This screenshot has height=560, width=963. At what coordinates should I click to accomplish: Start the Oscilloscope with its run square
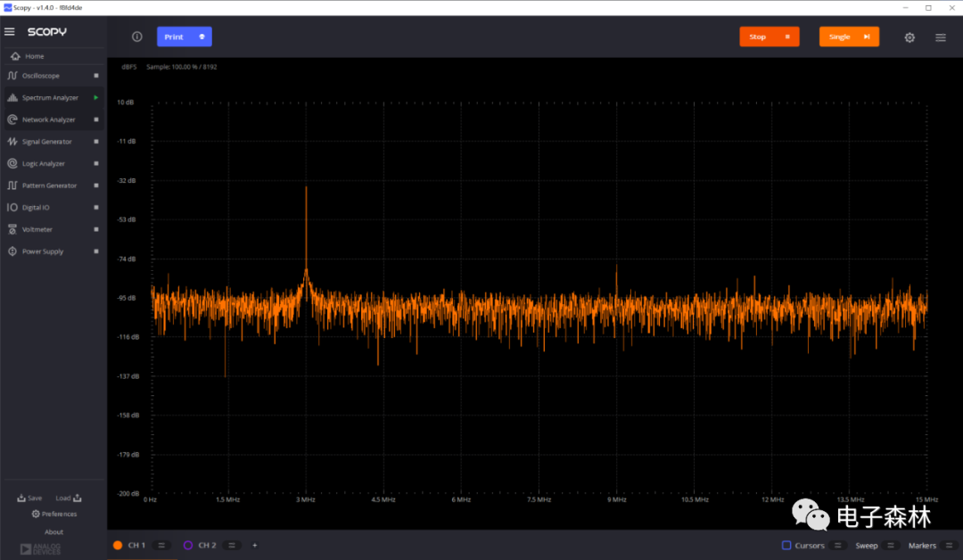pyautogui.click(x=95, y=76)
